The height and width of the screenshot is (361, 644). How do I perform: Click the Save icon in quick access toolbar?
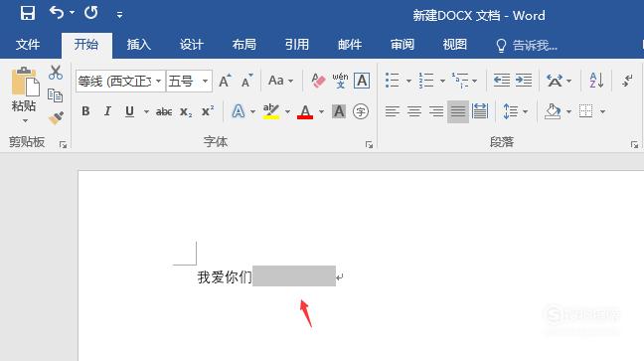28,13
